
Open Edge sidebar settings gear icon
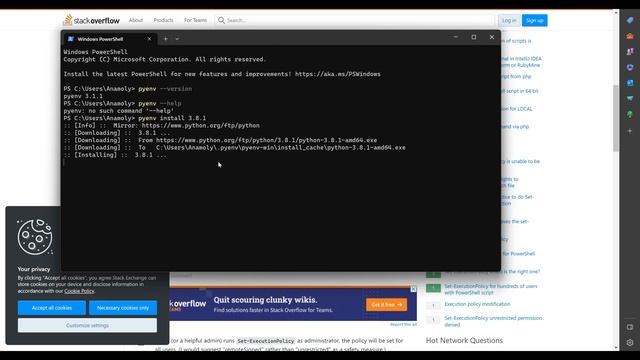click(x=630, y=342)
